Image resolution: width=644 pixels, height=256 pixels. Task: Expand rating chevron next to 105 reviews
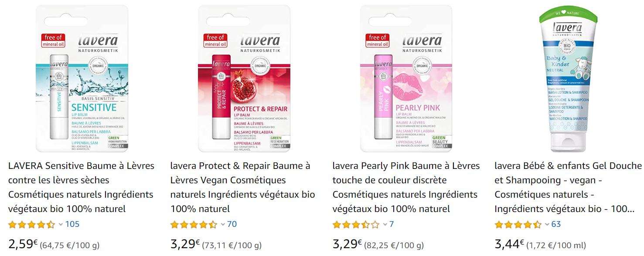pos(61,225)
